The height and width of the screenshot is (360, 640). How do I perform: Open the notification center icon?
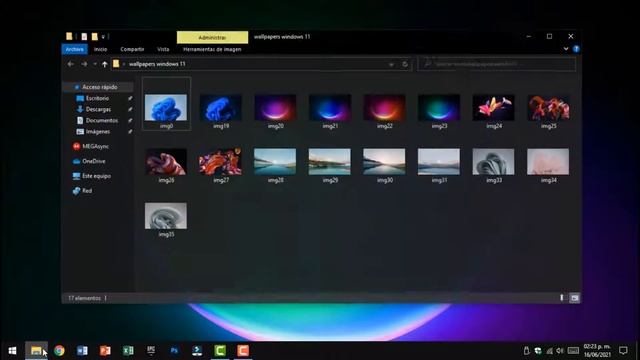pyautogui.click(x=623, y=351)
